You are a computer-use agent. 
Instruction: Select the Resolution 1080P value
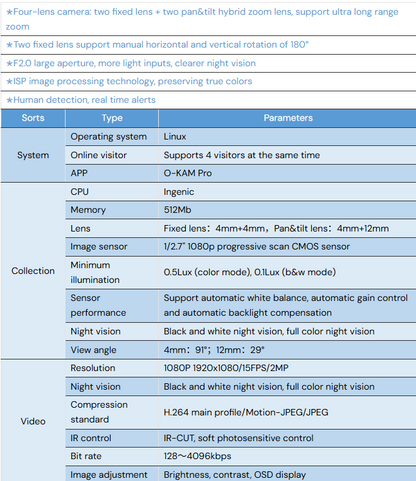[226, 368]
